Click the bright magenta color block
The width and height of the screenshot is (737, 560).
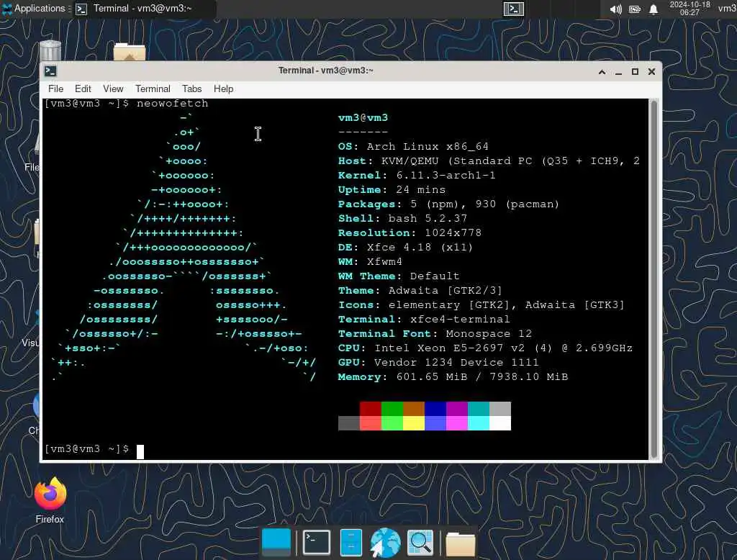[457, 423]
